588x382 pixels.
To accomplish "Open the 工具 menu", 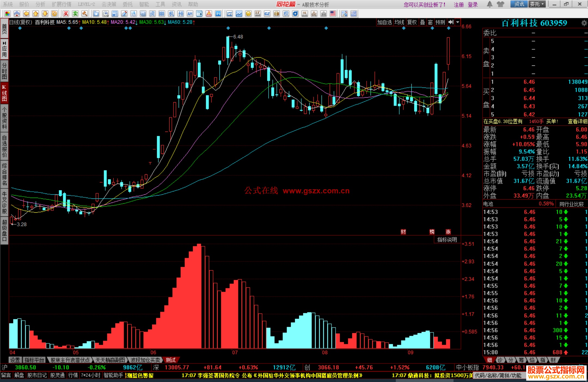I will coord(160,4).
